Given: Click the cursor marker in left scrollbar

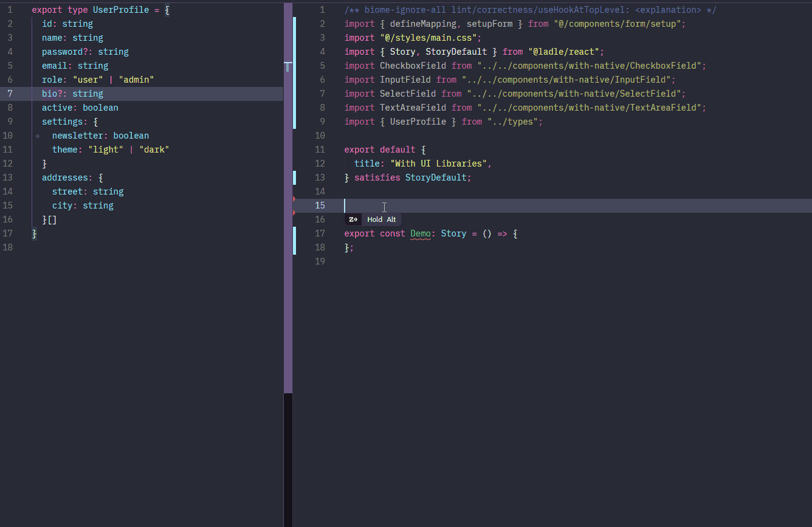Looking at the screenshot, I should click(288, 66).
